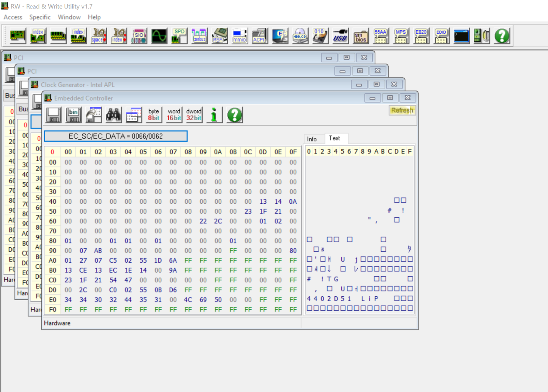Open the PCI index tool

(x=38, y=36)
